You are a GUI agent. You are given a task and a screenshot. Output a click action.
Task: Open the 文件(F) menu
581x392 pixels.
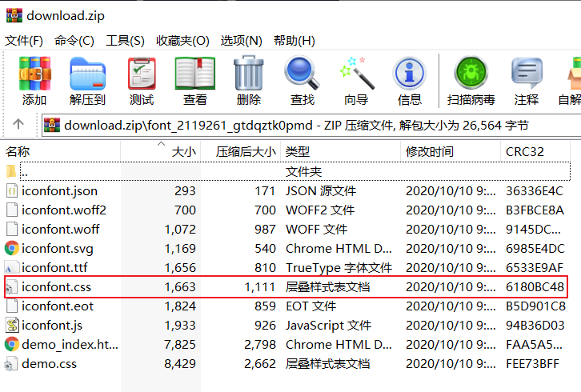coord(24,40)
